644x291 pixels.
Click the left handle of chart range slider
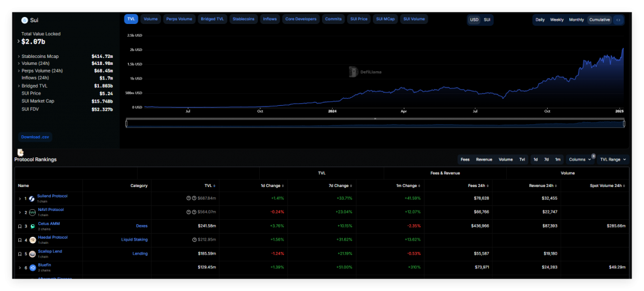[x=126, y=123]
